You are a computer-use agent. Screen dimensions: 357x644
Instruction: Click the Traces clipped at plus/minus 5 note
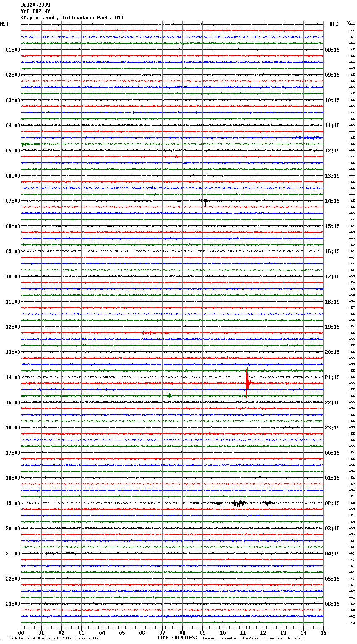[x=254, y=639]
